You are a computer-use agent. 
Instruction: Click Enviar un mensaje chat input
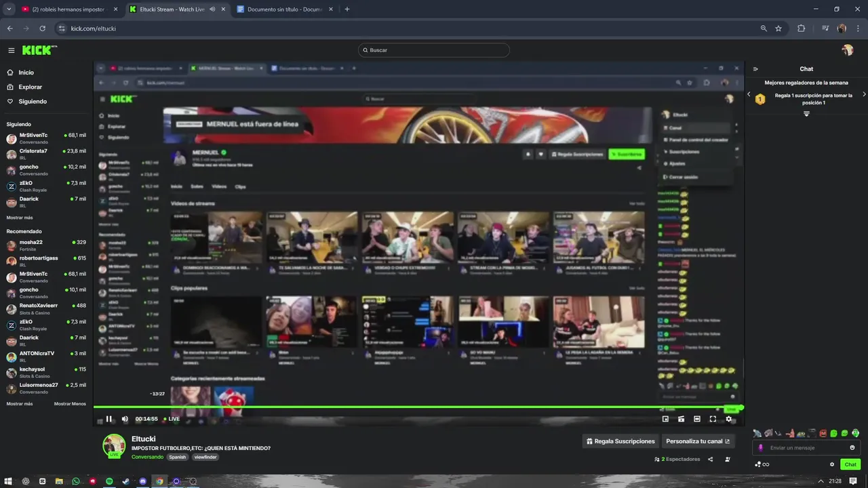[805, 447]
